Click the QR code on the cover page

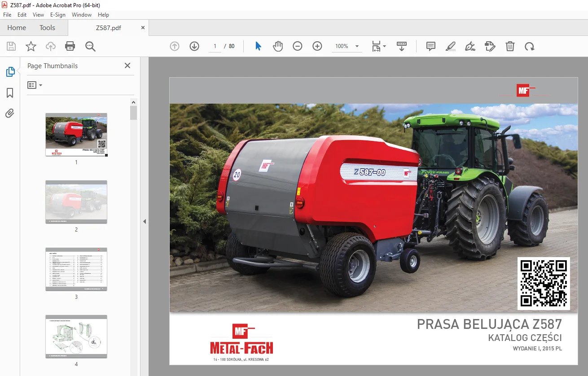pyautogui.click(x=544, y=284)
